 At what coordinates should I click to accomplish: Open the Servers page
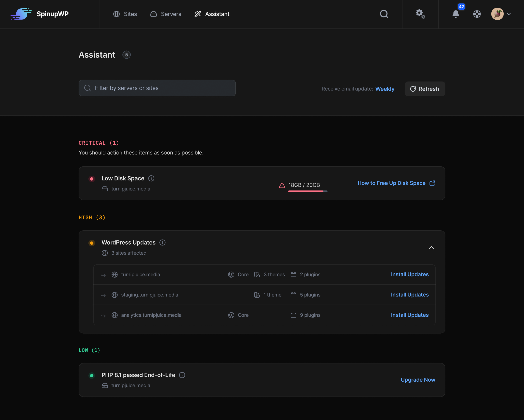pyautogui.click(x=166, y=14)
